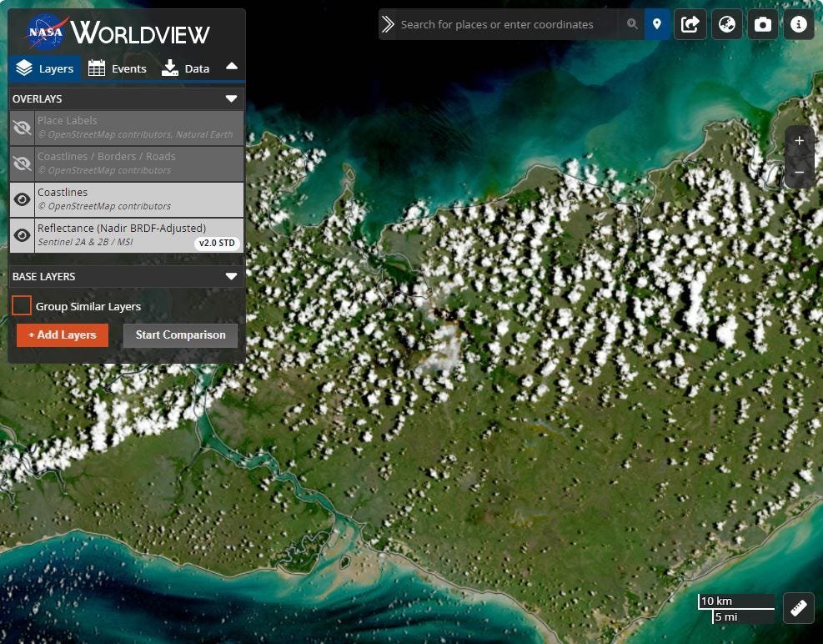Switch to the Data tab

(186, 68)
